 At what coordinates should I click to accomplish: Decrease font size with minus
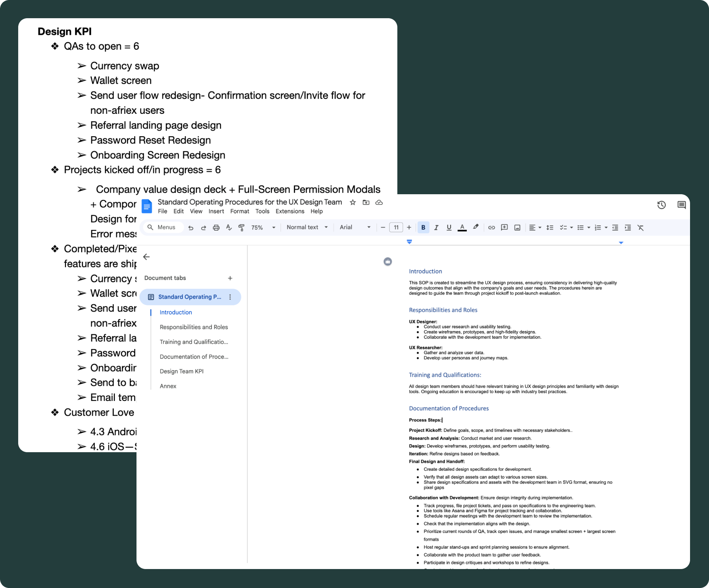383,228
